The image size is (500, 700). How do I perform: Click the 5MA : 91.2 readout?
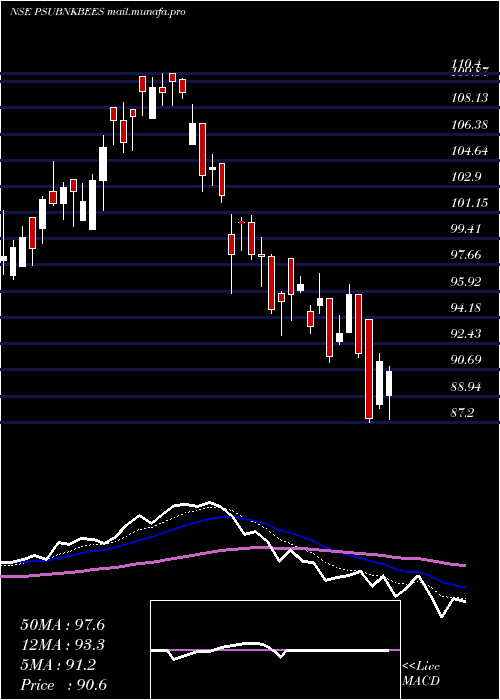[58, 665]
